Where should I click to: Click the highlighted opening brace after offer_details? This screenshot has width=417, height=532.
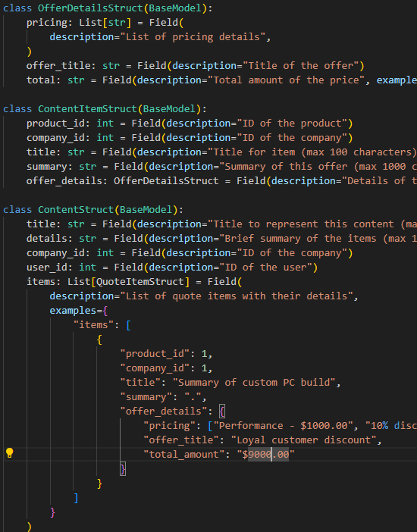[x=221, y=412]
